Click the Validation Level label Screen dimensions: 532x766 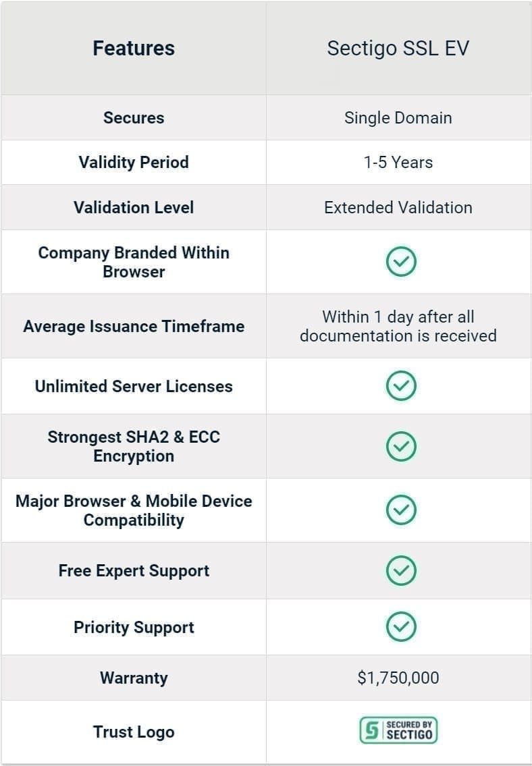pos(134,207)
